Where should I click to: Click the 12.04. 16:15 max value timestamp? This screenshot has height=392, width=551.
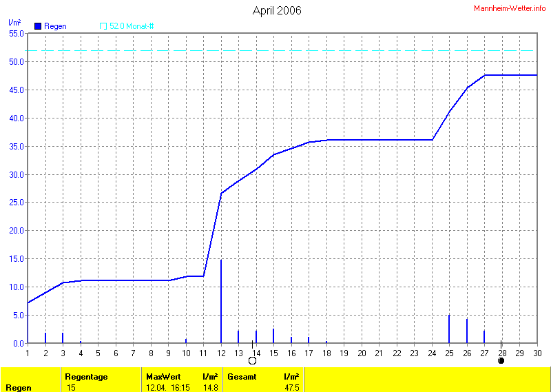coord(167,387)
